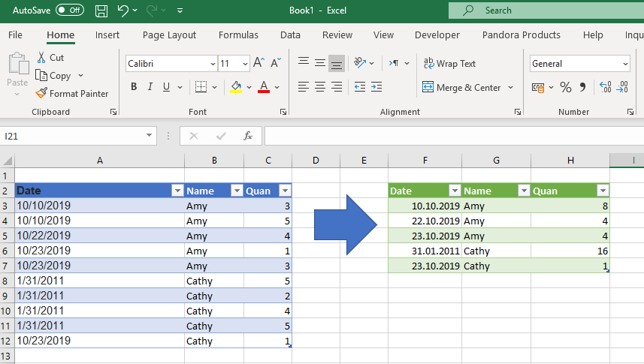The width and height of the screenshot is (644, 364).
Task: Click in the Search box
Action: (546, 11)
